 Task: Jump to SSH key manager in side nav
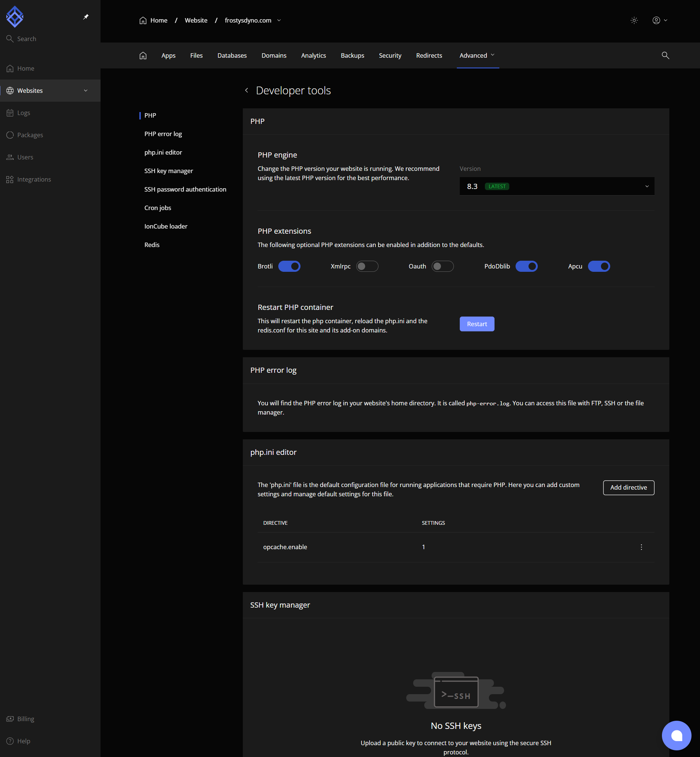169,171
